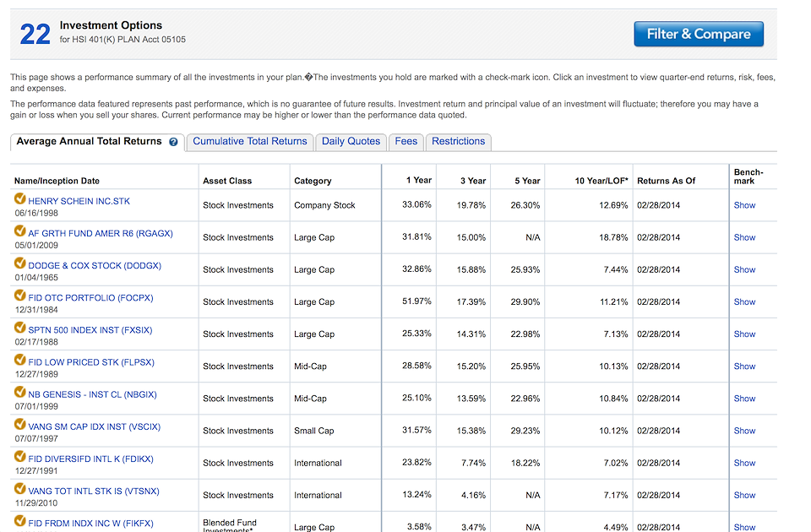811x532 pixels.
Task: Click the Asset Class column header
Action: click(x=227, y=181)
